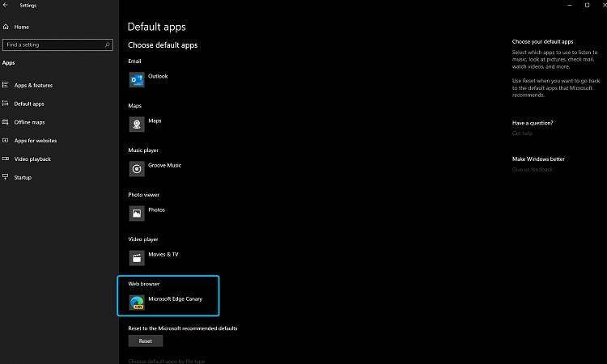This screenshot has width=607, height=364.
Task: Click the Groove Music icon
Action: [137, 169]
